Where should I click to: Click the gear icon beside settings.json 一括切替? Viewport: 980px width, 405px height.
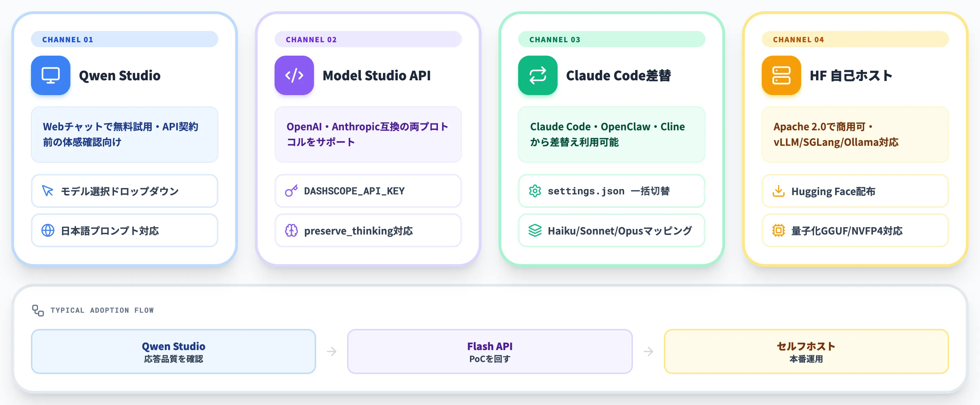(535, 191)
